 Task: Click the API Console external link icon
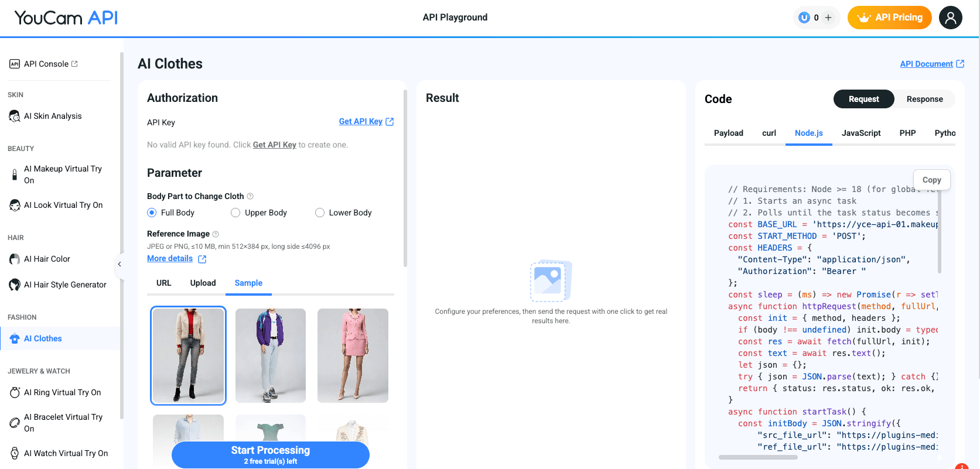(74, 64)
